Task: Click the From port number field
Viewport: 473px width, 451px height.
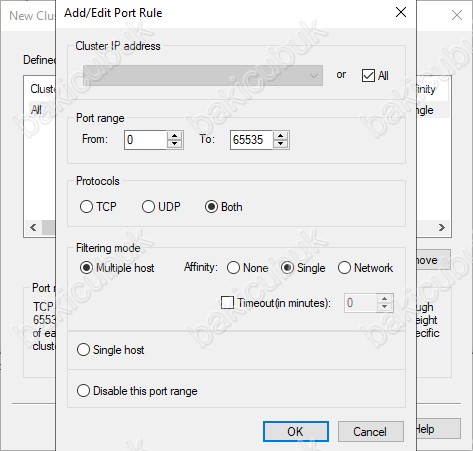Action: click(145, 140)
